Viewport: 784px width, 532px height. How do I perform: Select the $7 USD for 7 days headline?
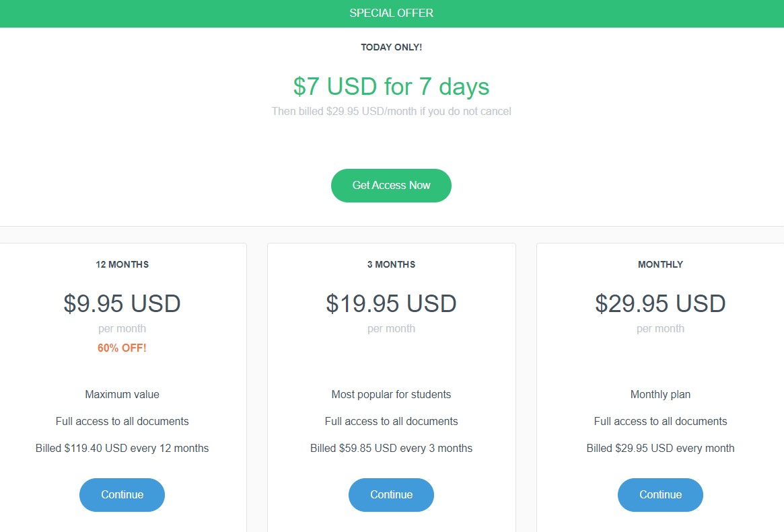pyautogui.click(x=391, y=86)
